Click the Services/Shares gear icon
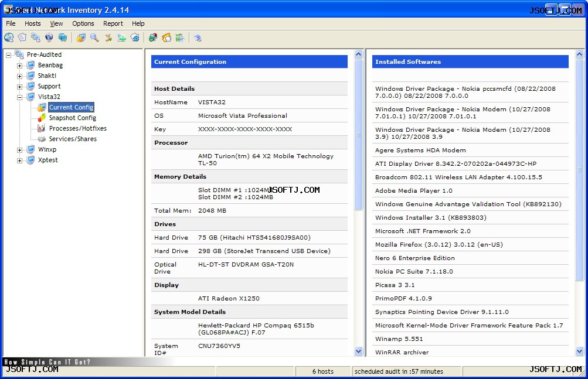Image resolution: width=588 pixels, height=379 pixels. [x=42, y=139]
